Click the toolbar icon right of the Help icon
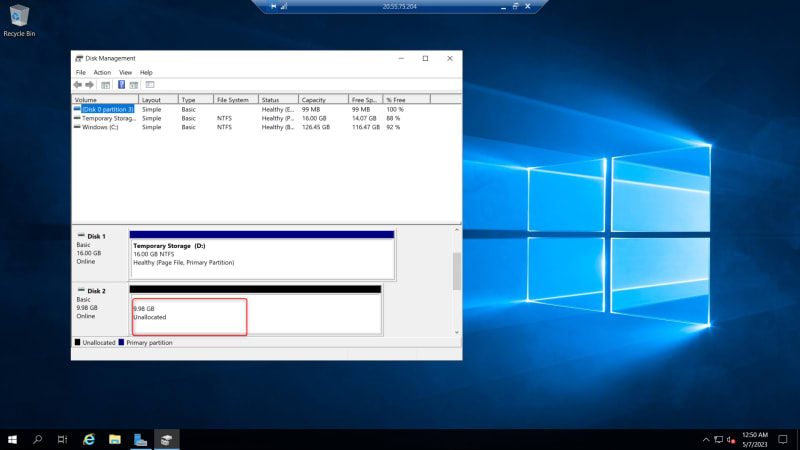Viewport: 800px width, 450px height. coord(134,85)
